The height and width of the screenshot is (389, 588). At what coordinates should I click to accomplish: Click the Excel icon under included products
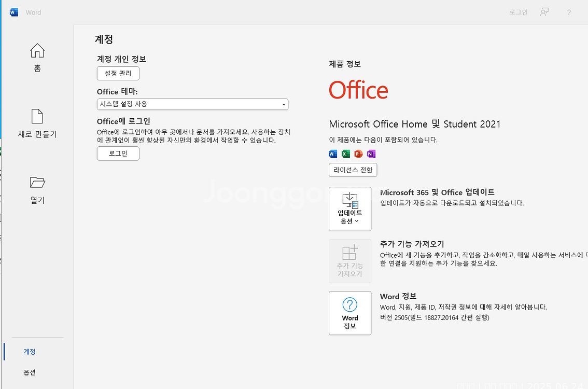click(x=345, y=154)
